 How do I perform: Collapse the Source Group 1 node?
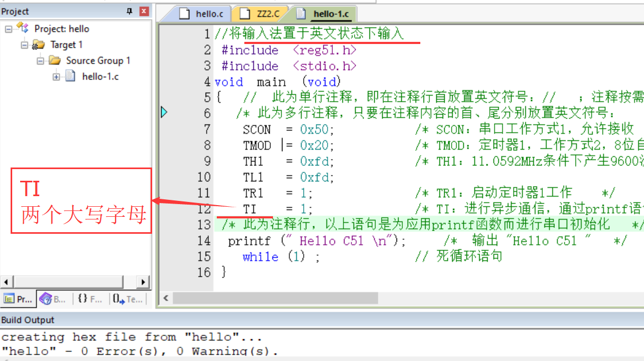(x=40, y=61)
